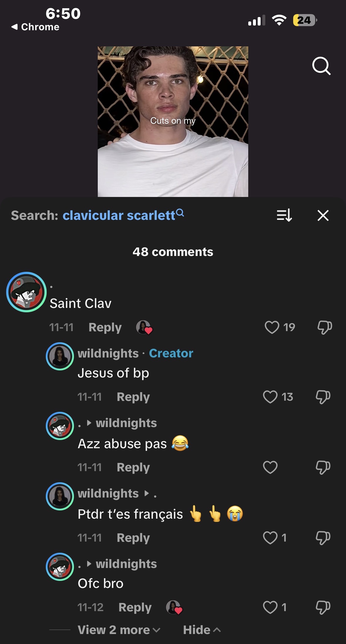This screenshot has width=346, height=644.
Task: Reply to the "Jesus of bp" comment
Action: [x=133, y=397]
